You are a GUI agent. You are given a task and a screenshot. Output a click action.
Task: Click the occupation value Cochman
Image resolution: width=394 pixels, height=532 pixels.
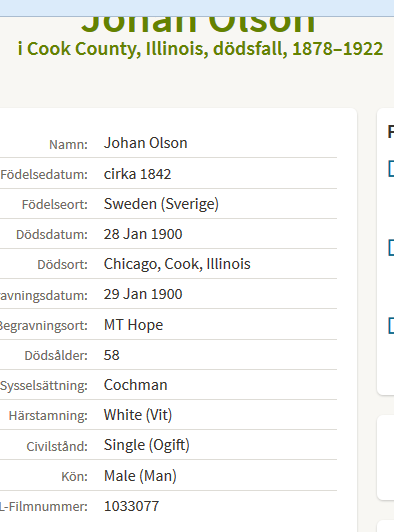tap(135, 385)
